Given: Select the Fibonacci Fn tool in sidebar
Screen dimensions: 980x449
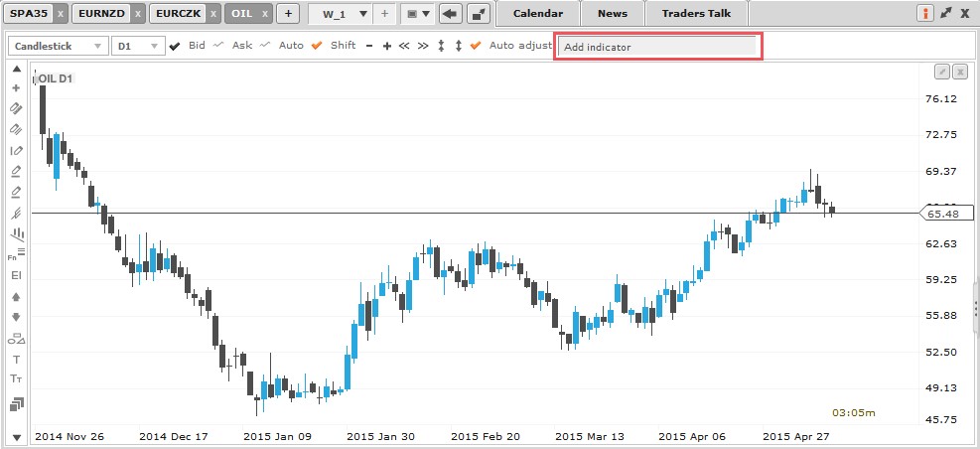Looking at the screenshot, I should tap(14, 254).
